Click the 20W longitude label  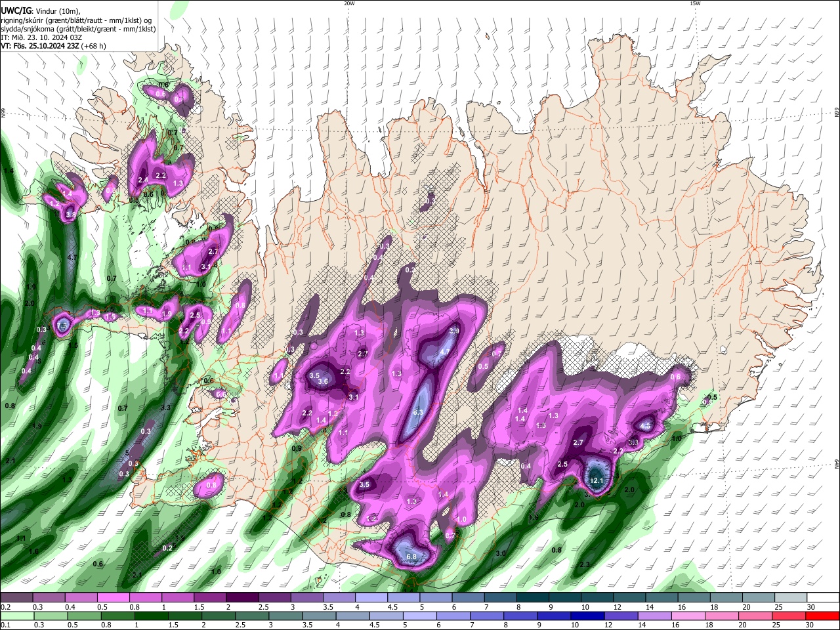[x=349, y=3]
